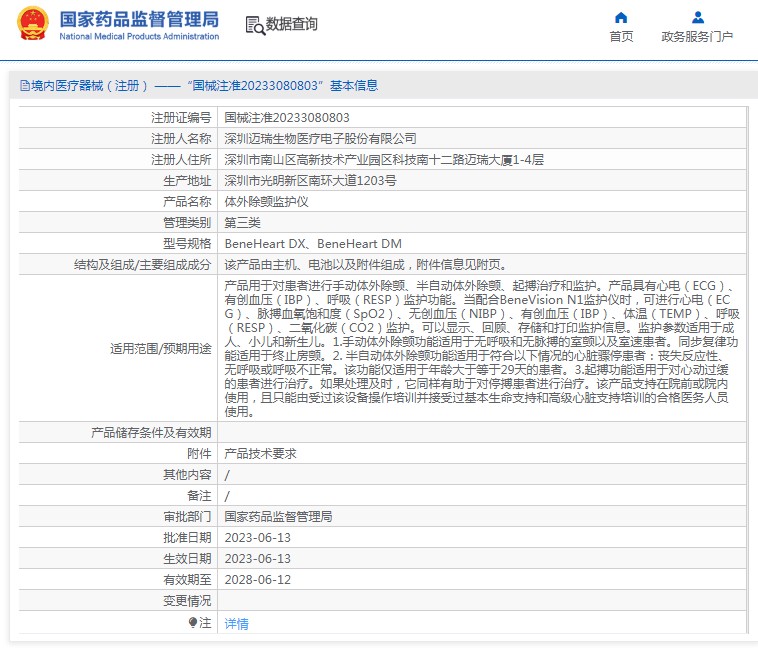Viewport: 758px width, 648px height.
Task: Click the 注册人住所 label
Action: tap(181, 160)
